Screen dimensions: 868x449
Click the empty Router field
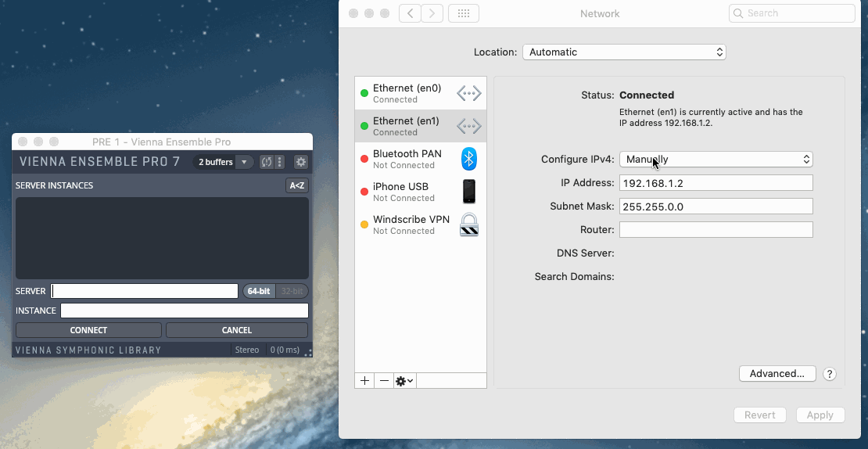[716, 230]
